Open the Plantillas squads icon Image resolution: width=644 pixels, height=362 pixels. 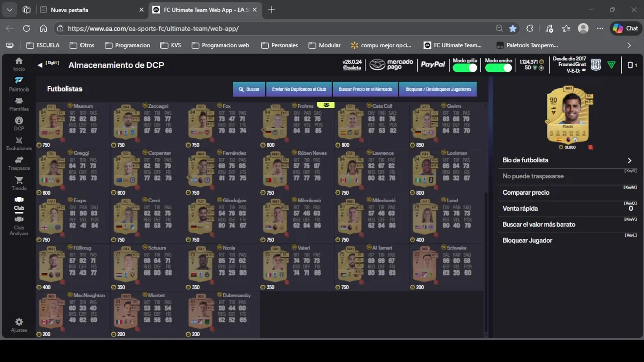[19, 104]
